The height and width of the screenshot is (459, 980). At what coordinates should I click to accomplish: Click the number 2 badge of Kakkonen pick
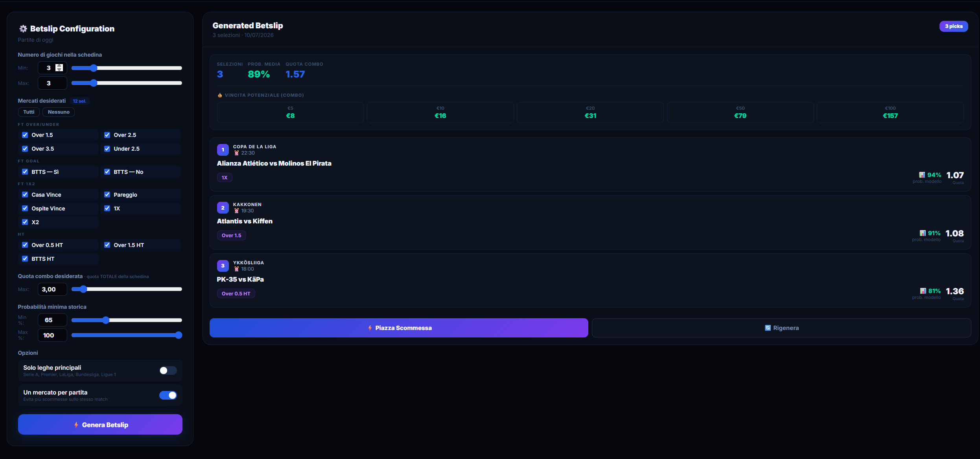tap(223, 208)
